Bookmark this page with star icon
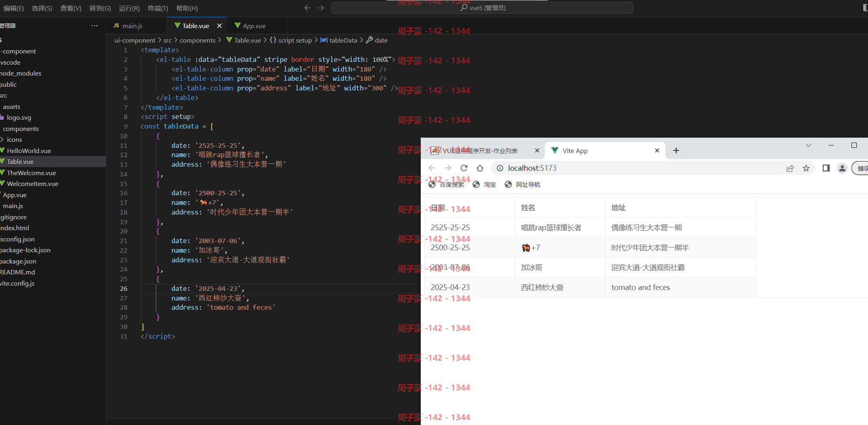Viewport: 868px width, 425px height. [806, 168]
